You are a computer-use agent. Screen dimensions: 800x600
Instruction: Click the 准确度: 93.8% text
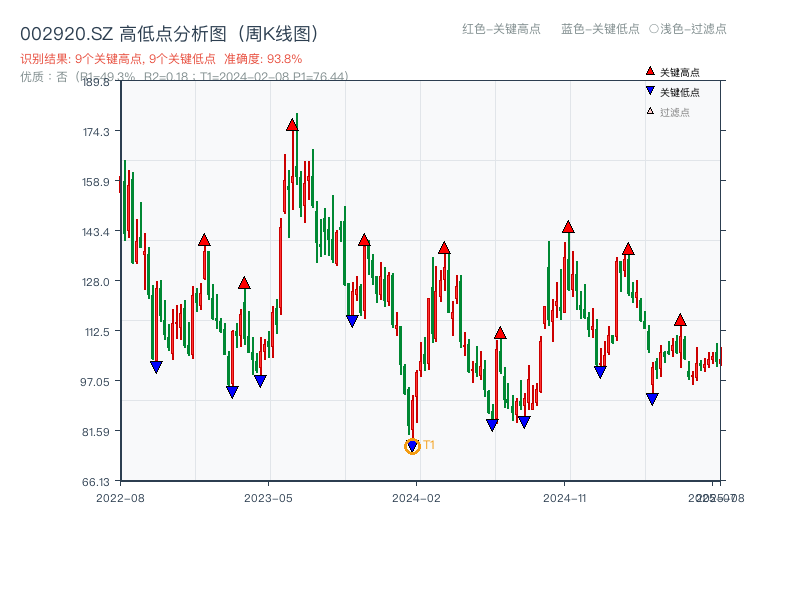pyautogui.click(x=263, y=59)
